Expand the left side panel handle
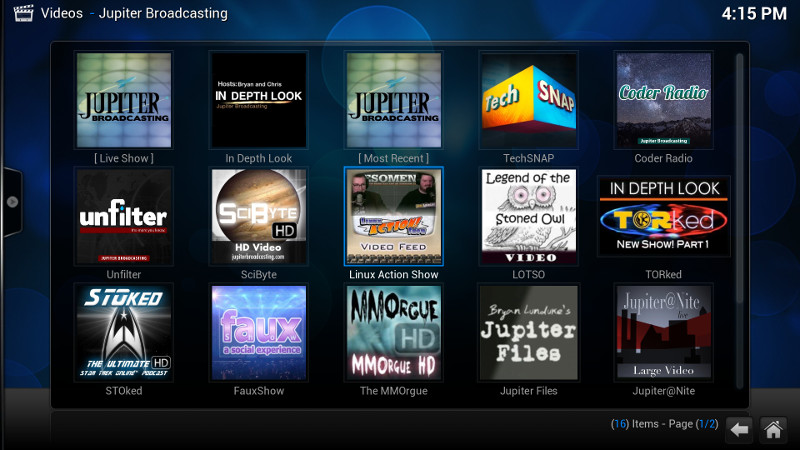 point(12,201)
